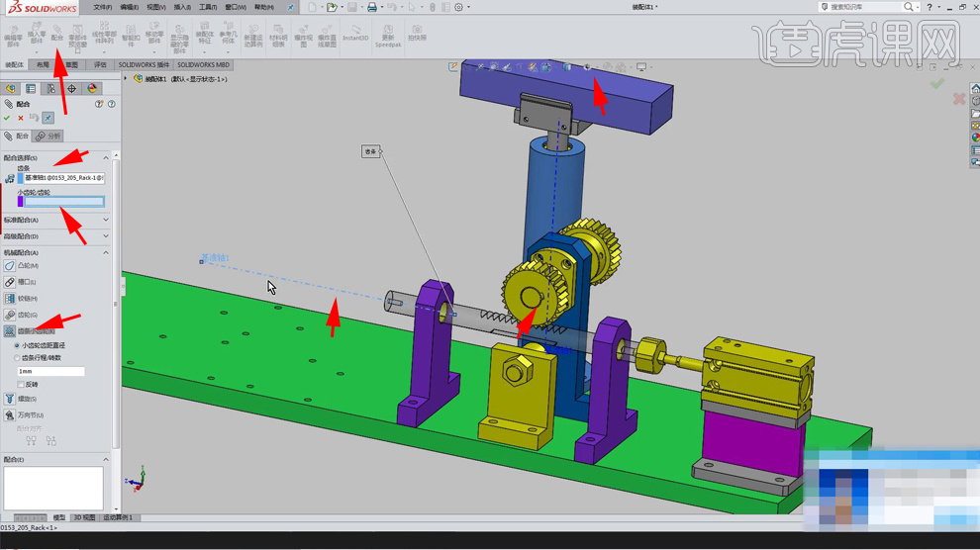The image size is (980, 550).
Task: Toggle the aligned mate alignment button
Action: [x=32, y=441]
